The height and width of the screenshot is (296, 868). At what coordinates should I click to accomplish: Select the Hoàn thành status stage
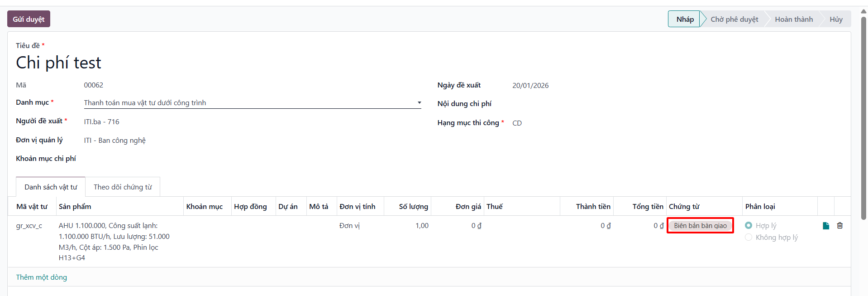pyautogui.click(x=794, y=19)
